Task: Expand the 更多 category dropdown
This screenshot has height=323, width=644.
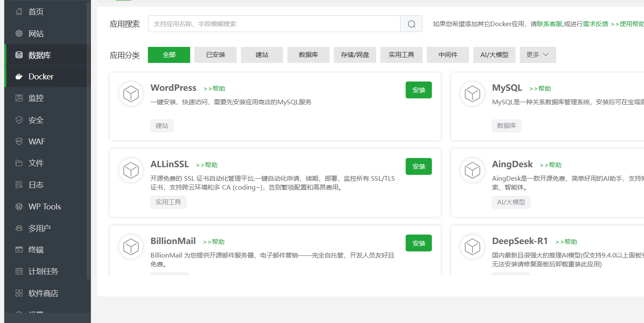Action: [x=538, y=55]
